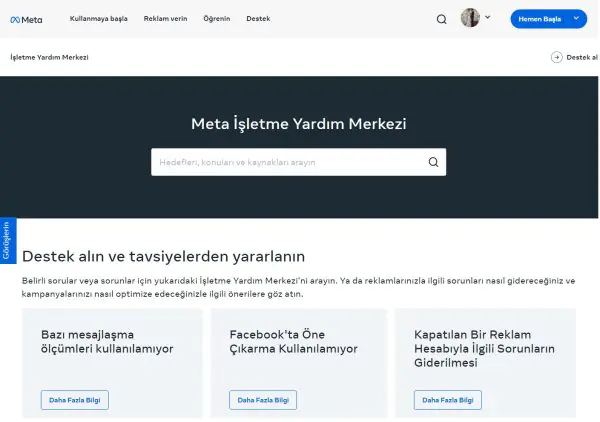Open the Reklam verin menu

[x=165, y=19]
